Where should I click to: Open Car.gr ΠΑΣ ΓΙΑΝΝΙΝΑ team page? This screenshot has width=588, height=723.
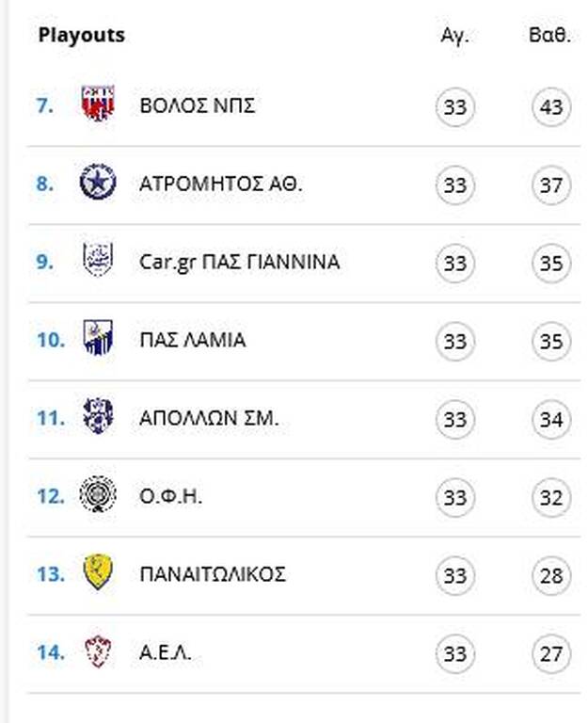[x=240, y=263]
